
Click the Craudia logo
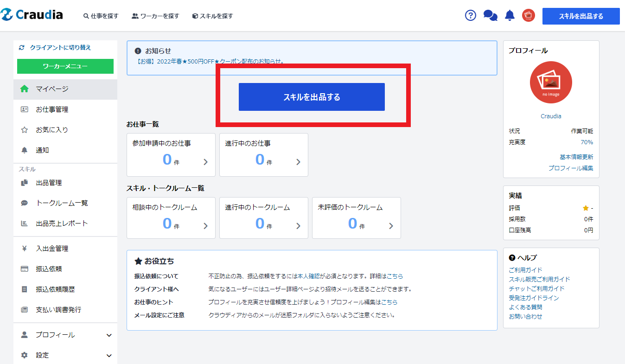point(32,15)
